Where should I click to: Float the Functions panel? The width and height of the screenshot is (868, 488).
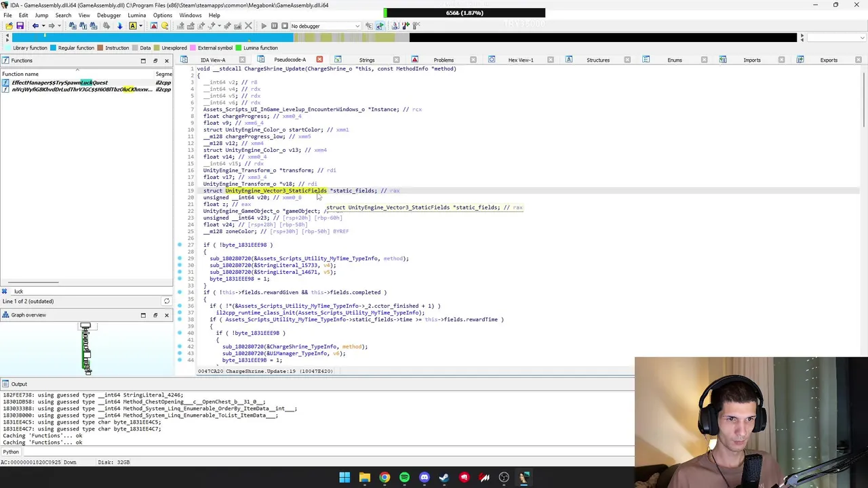click(155, 60)
